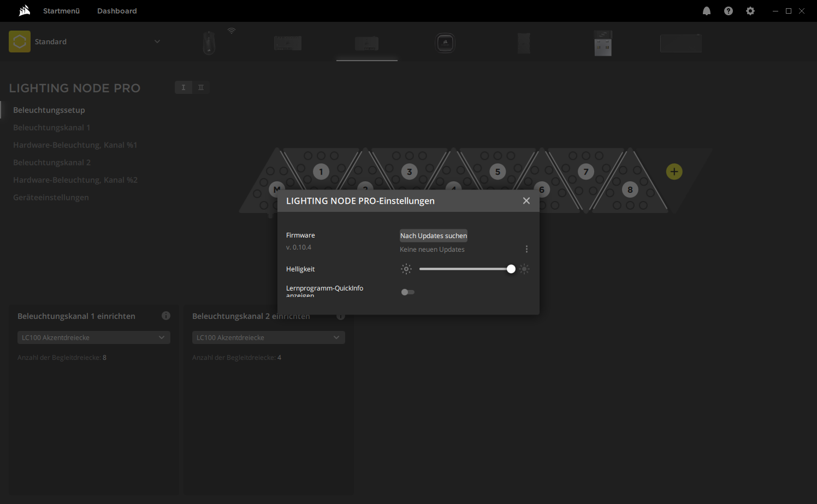Open the Standard profile dropdown
The width and height of the screenshot is (817, 504).
click(x=157, y=41)
